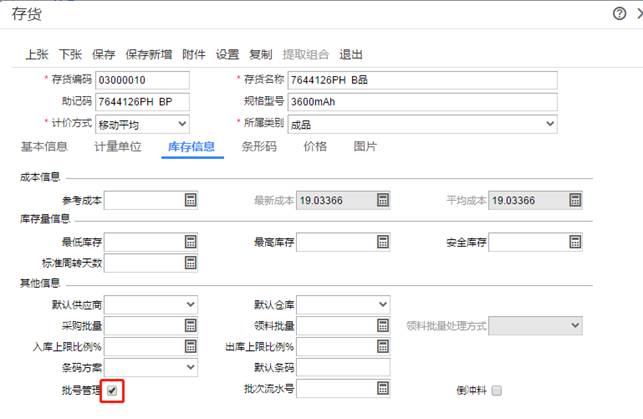Click 下张 to go to next record
Image resolution: width=643 pixels, height=419 pixels.
pyautogui.click(x=70, y=54)
